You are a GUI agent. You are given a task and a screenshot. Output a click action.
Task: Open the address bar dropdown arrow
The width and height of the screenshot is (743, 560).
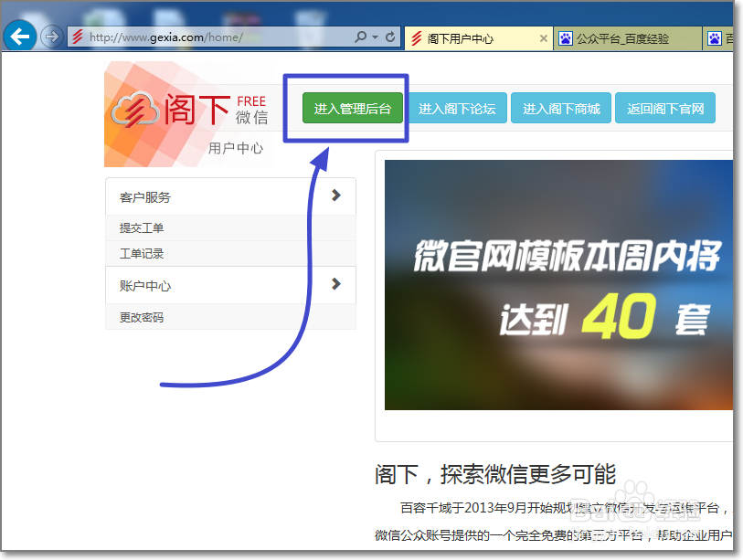coord(376,37)
